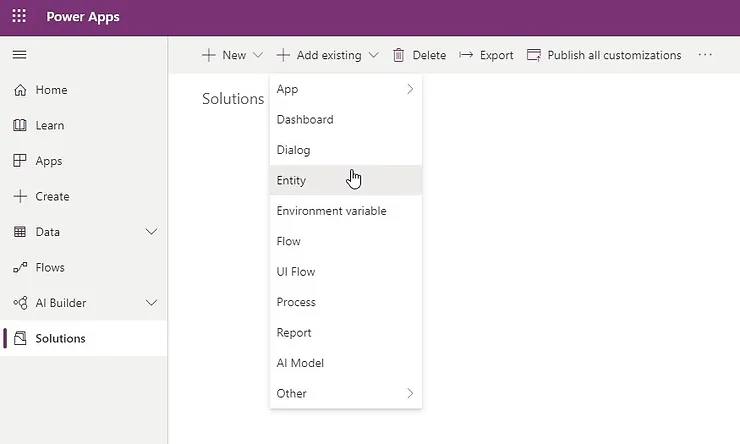The image size is (740, 444).
Task: Open Create in the sidebar
Action: tap(84, 196)
